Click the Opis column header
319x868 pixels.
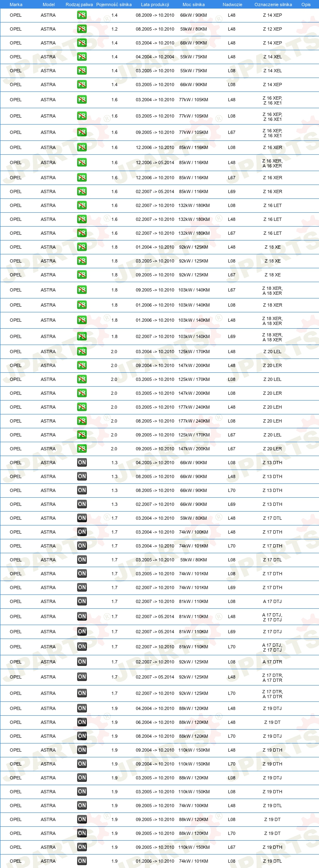point(306,4)
